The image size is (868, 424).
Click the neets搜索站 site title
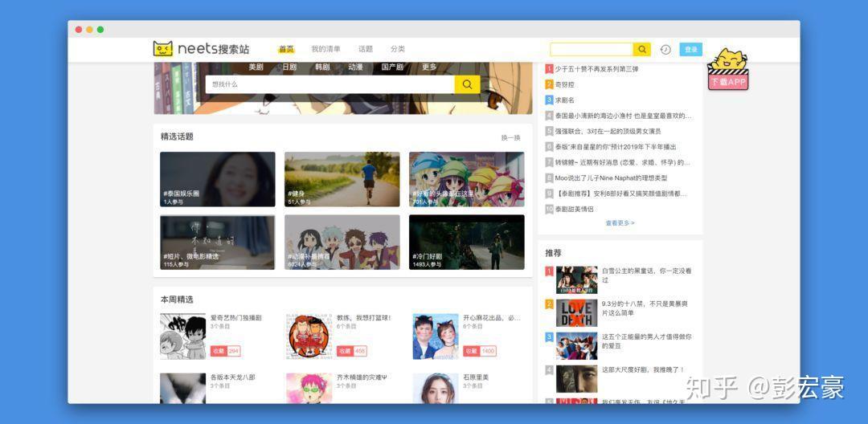point(213,49)
